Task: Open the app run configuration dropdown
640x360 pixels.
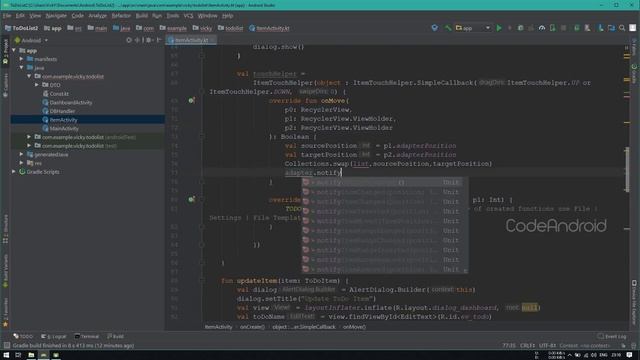Action: point(473,28)
